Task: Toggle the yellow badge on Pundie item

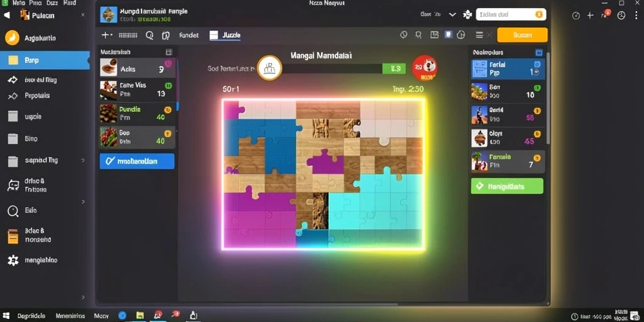Action: 167,109
